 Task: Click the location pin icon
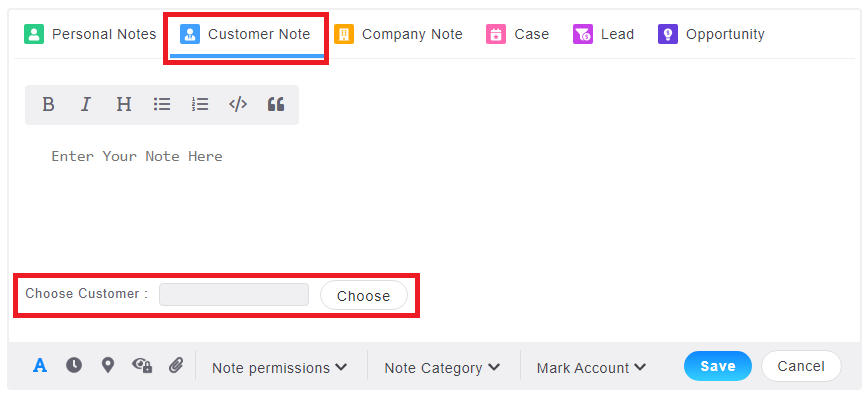point(108,365)
